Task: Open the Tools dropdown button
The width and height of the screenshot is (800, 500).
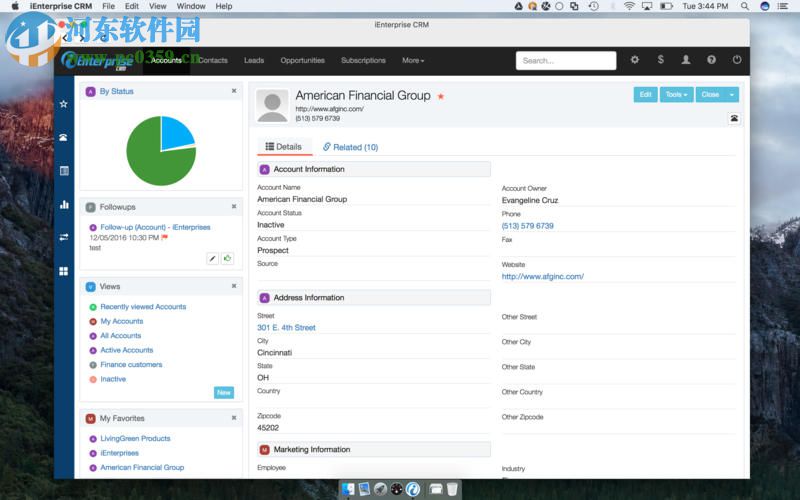Action: coord(677,94)
